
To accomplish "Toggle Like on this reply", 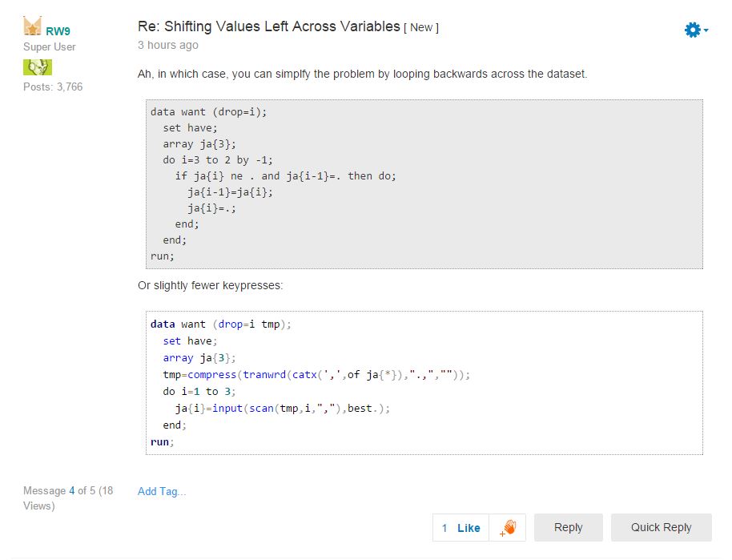I will (x=469, y=527).
